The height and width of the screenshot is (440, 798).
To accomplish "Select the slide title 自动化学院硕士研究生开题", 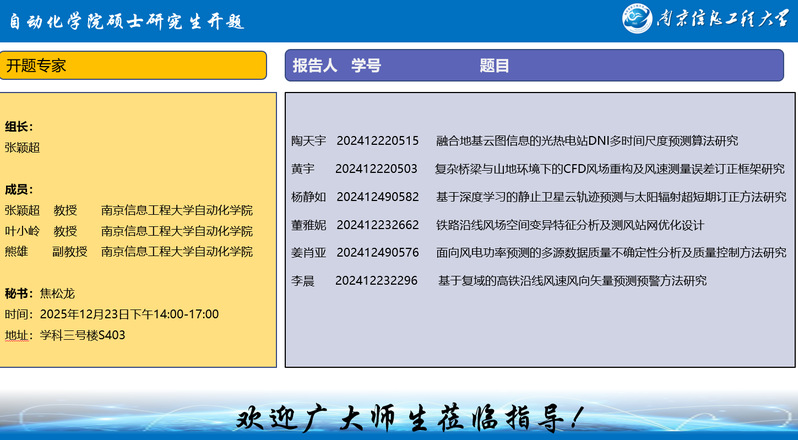I will [x=126, y=21].
